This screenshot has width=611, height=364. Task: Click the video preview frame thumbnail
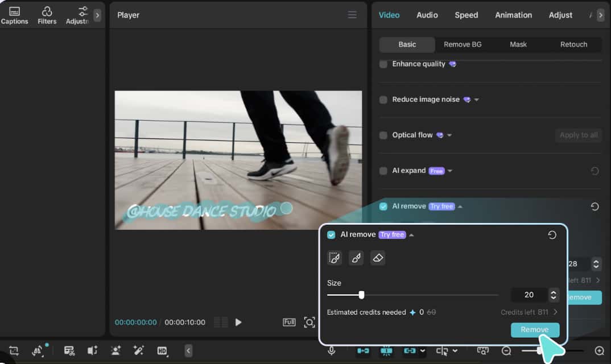238,160
